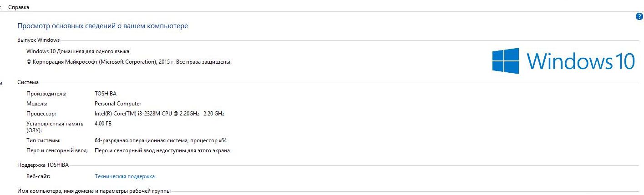Click the Windows four-pane logo icon
The image size is (644, 195).
point(506,61)
